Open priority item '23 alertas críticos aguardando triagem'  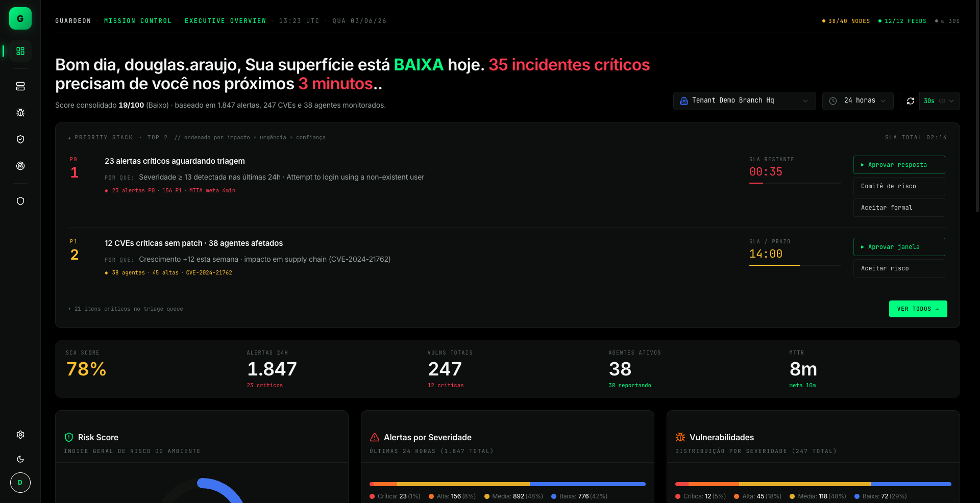coord(175,161)
